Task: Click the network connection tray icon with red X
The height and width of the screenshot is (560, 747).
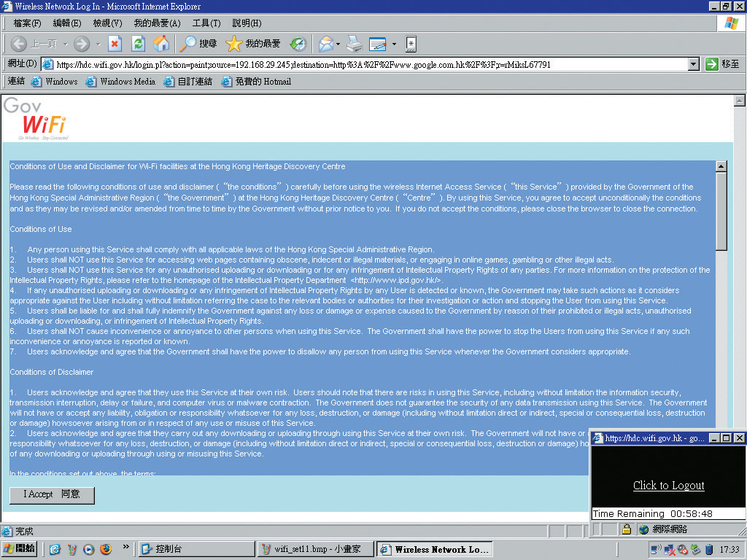Action: click(670, 550)
